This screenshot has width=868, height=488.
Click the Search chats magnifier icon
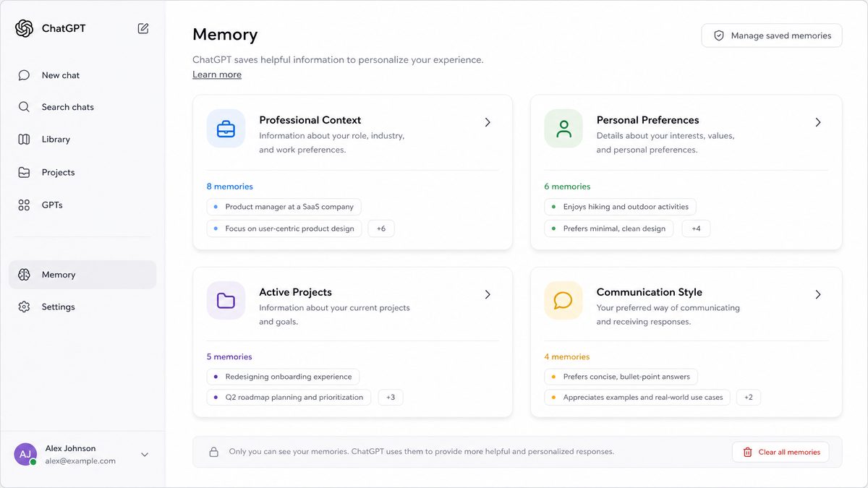(x=24, y=107)
